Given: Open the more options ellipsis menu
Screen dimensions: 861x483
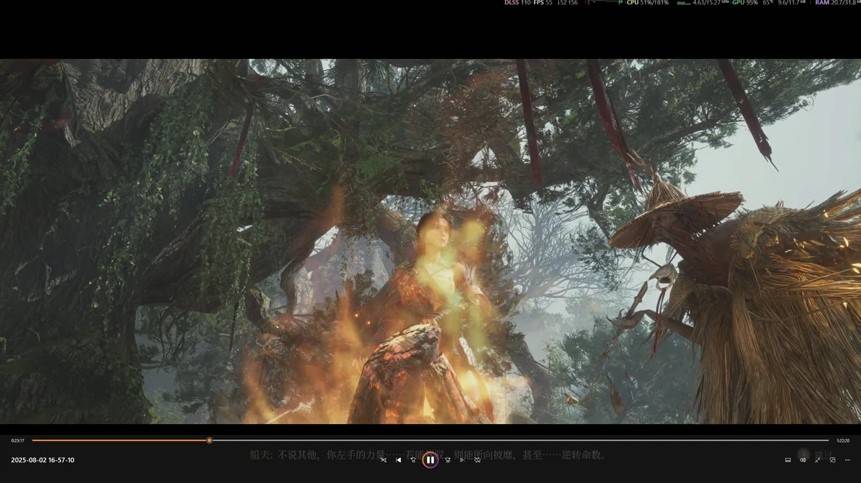Looking at the screenshot, I should (x=847, y=460).
